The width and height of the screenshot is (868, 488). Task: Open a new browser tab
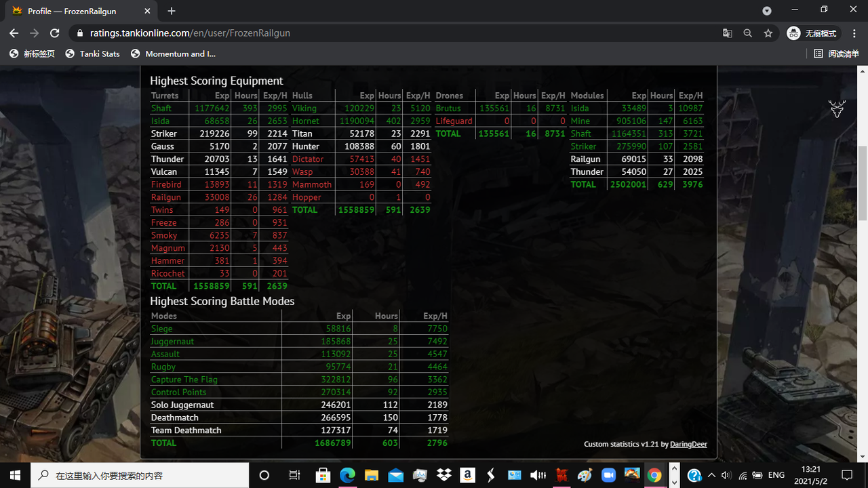tap(172, 11)
